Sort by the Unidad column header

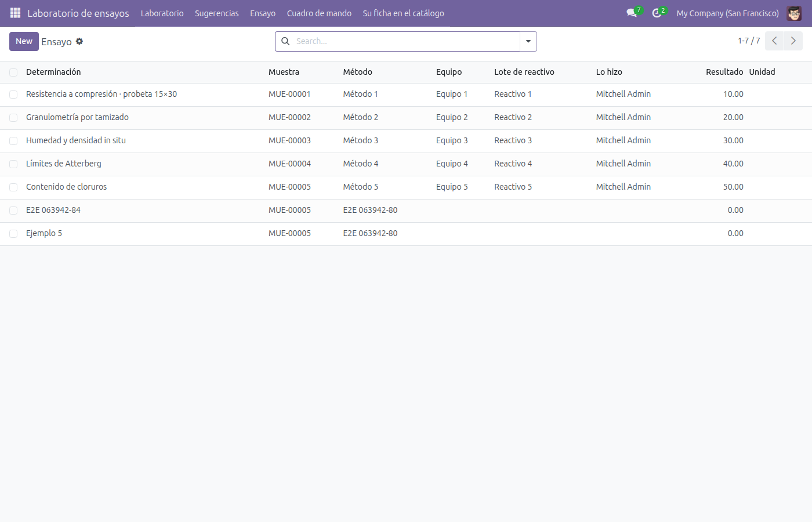click(x=762, y=72)
